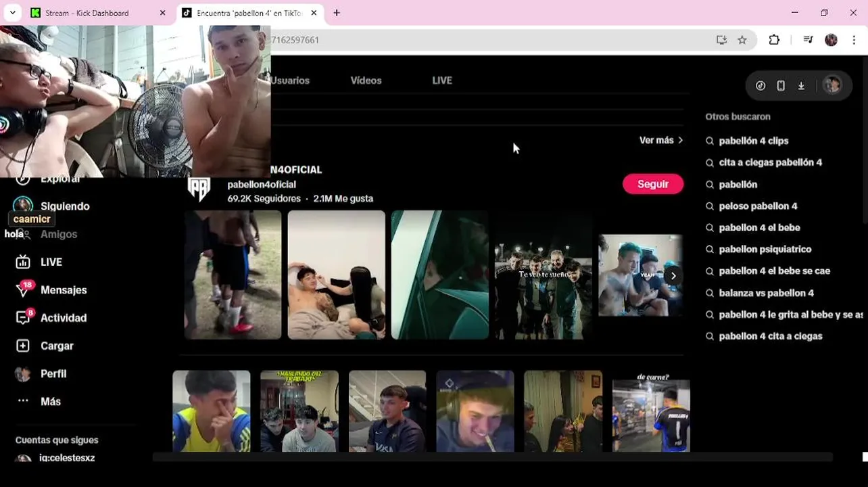The width and height of the screenshot is (868, 487).
Task: Open the laughing guy with headset video
Action: point(475,411)
